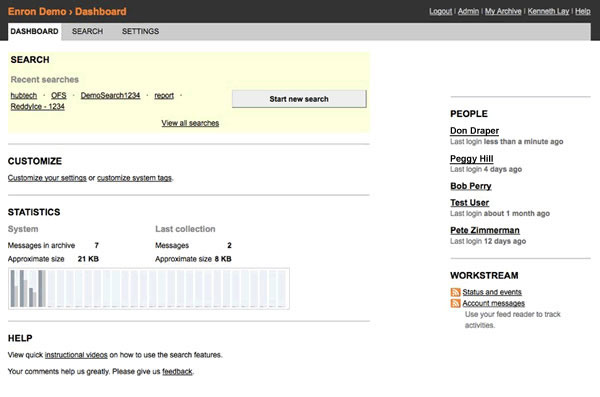Viewport: 600px width, 397px height.
Task: Click RSS icon for Status and events
Action: point(455,292)
